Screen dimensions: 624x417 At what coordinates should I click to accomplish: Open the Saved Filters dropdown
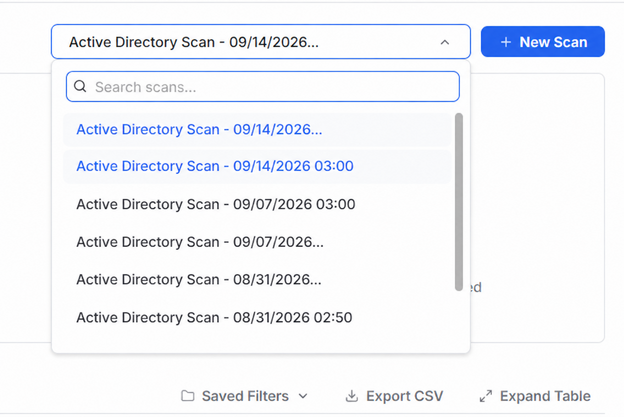244,396
